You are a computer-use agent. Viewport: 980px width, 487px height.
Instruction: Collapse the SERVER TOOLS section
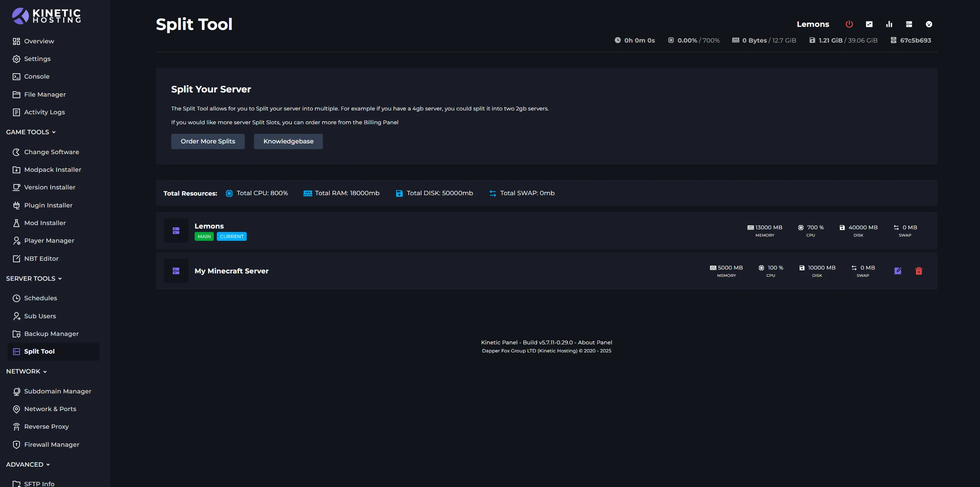click(x=34, y=278)
